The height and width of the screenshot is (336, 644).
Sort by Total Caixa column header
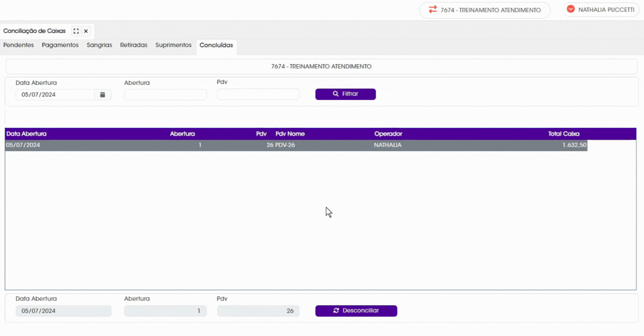563,134
